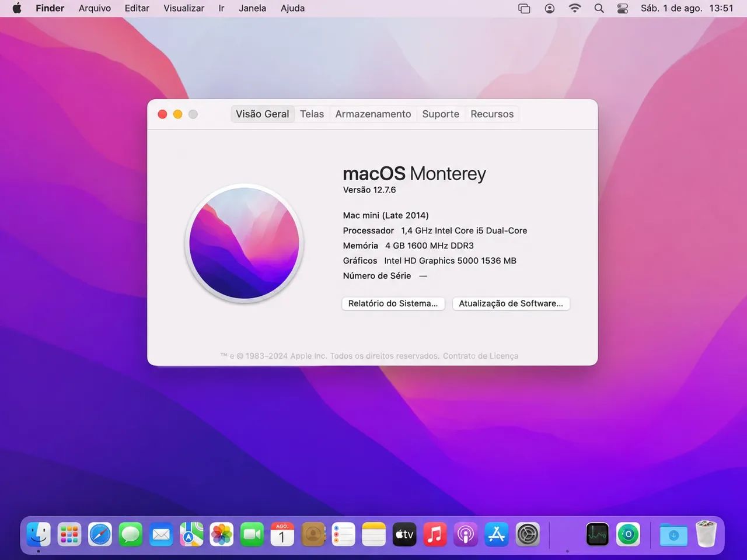The height and width of the screenshot is (560, 747).
Task: Open Control Center in menu bar
Action: (x=623, y=8)
